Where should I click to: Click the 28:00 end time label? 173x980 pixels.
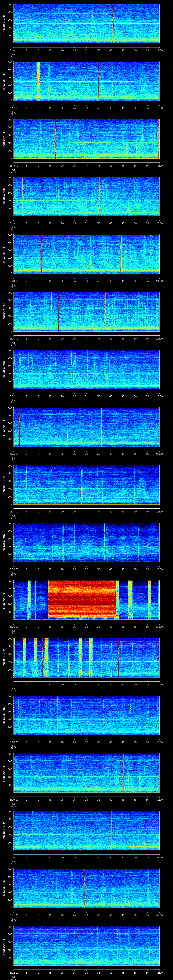[x=159, y=684]
